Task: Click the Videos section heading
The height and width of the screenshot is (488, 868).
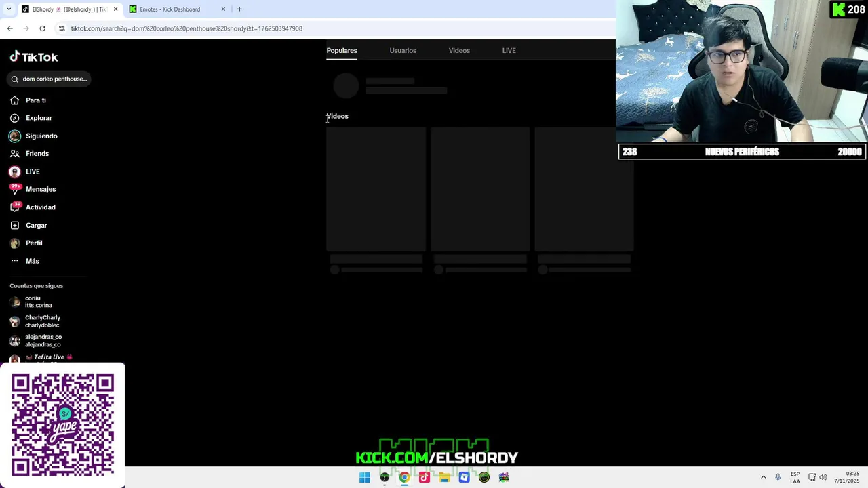Action: point(337,116)
